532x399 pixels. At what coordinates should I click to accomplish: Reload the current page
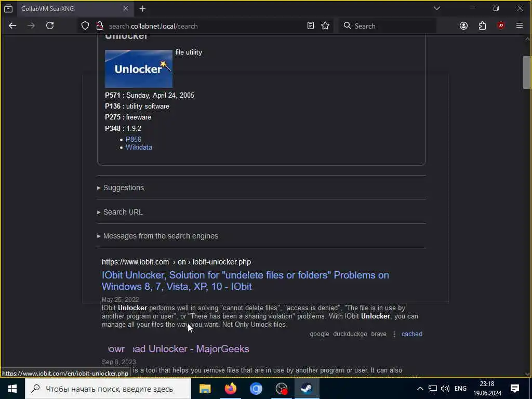(50, 26)
